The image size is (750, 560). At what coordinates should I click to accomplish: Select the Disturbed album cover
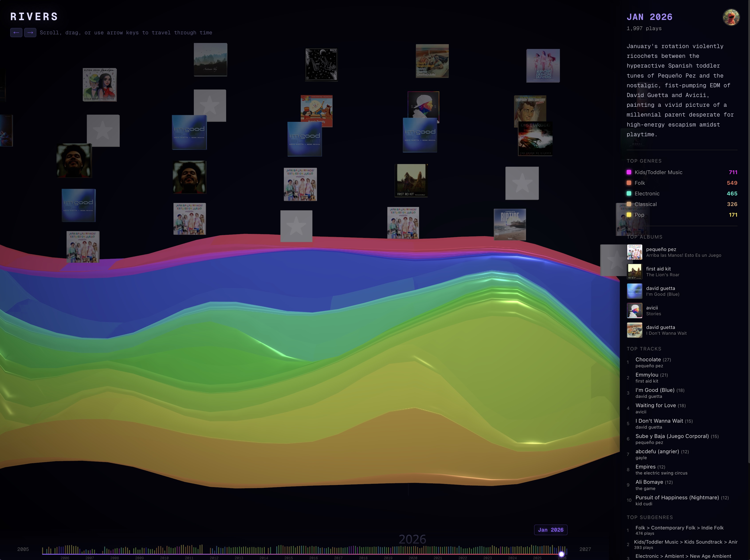click(x=535, y=139)
